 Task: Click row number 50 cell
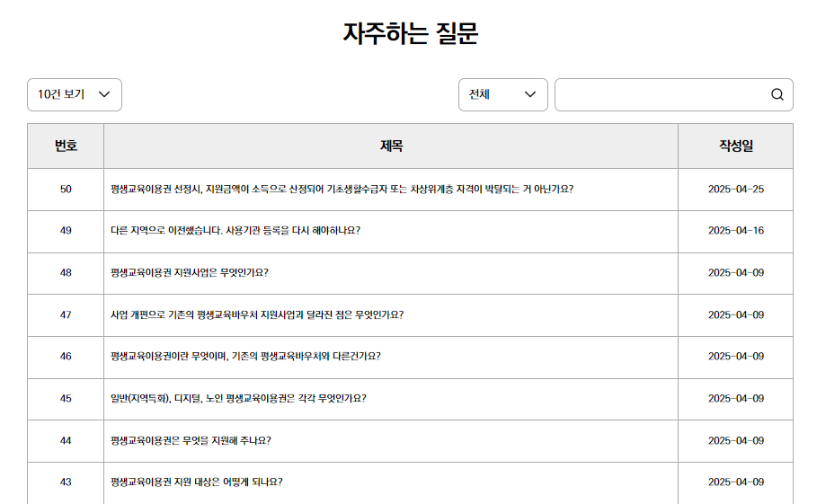(x=66, y=190)
